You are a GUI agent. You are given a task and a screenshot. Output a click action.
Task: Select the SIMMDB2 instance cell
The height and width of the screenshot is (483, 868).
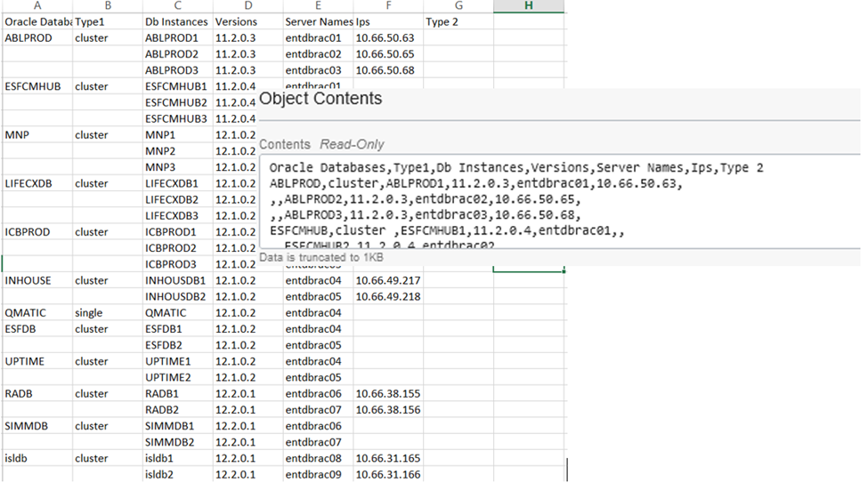click(178, 442)
